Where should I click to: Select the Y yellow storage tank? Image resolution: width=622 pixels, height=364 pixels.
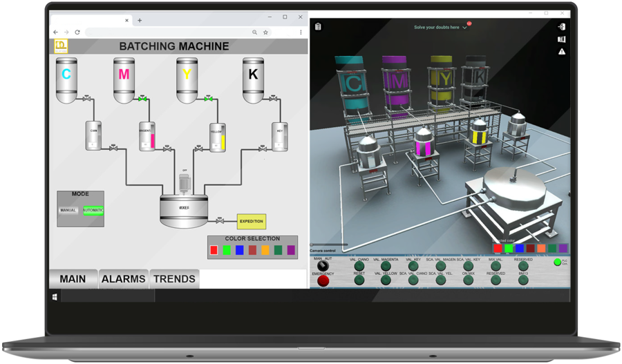click(187, 80)
